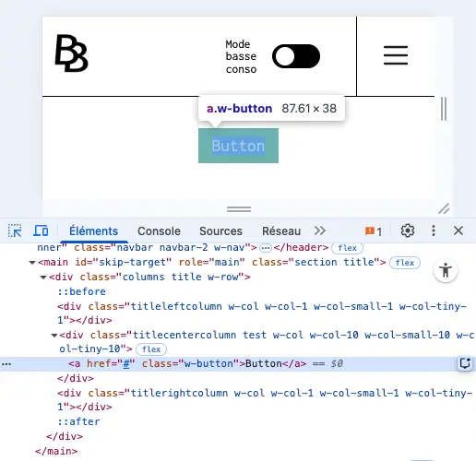Viewport: 476px width, 461px height.
Task: Switch to the Éléments tab
Action: [93, 231]
